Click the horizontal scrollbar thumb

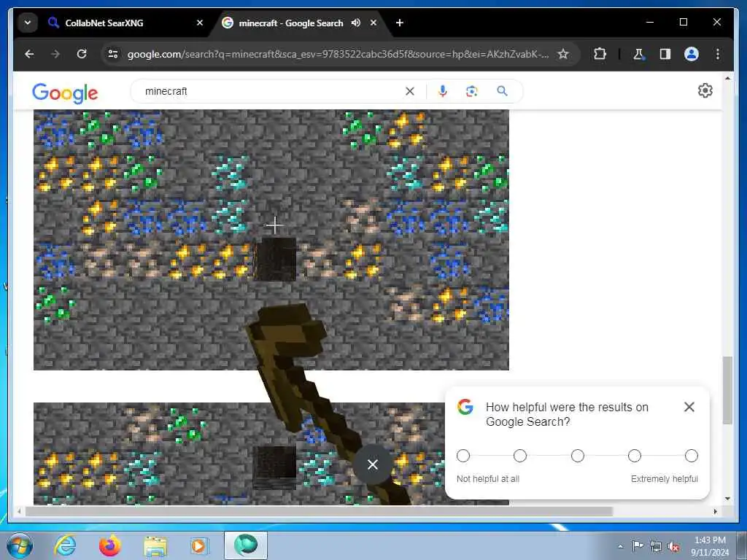318,511
